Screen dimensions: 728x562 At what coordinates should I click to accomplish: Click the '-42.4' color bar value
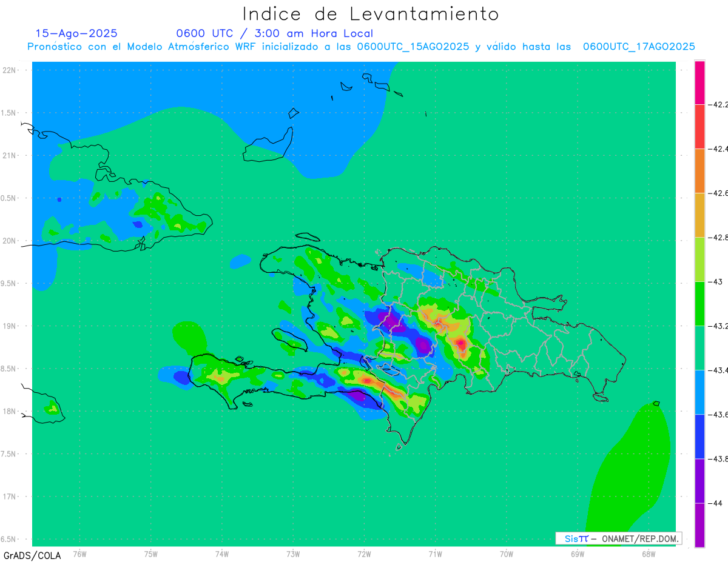tap(720, 149)
